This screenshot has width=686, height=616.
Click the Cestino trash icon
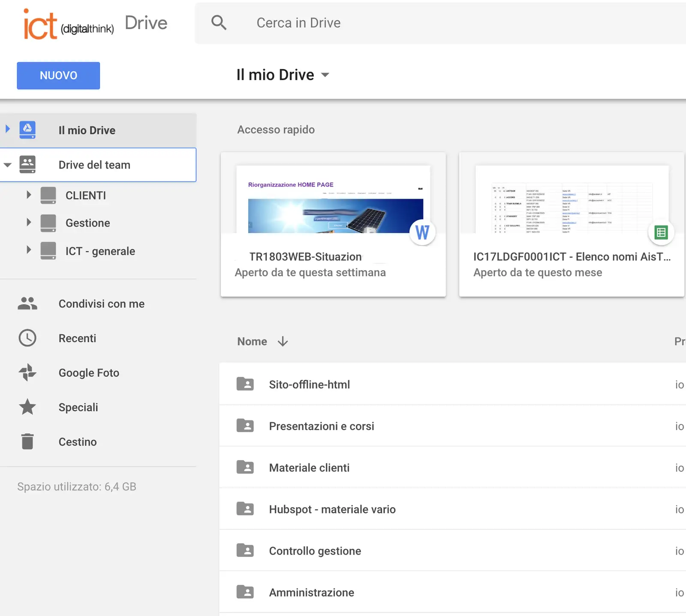(27, 441)
